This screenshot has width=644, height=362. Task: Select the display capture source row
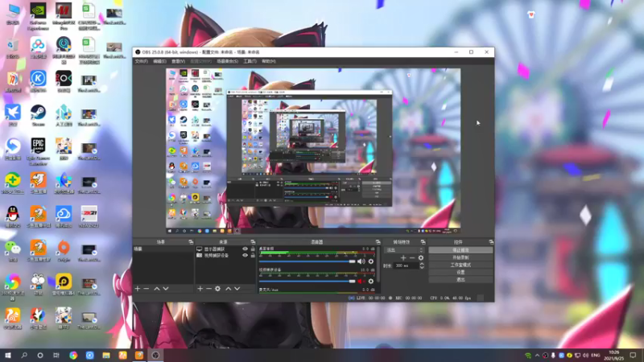225,249
